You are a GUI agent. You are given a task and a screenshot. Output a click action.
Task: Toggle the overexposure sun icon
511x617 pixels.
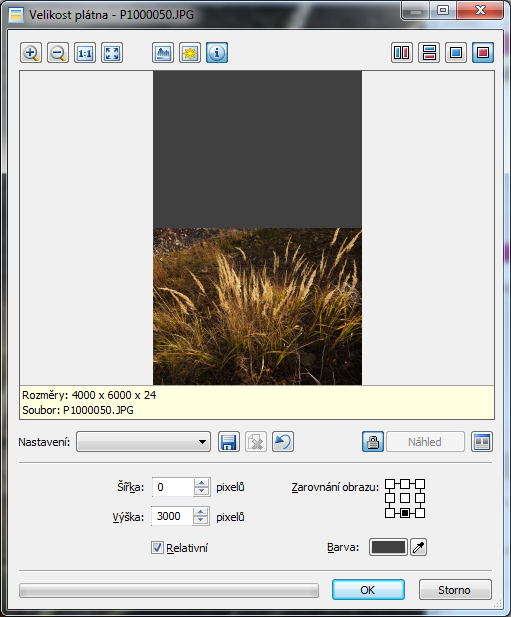click(x=190, y=53)
